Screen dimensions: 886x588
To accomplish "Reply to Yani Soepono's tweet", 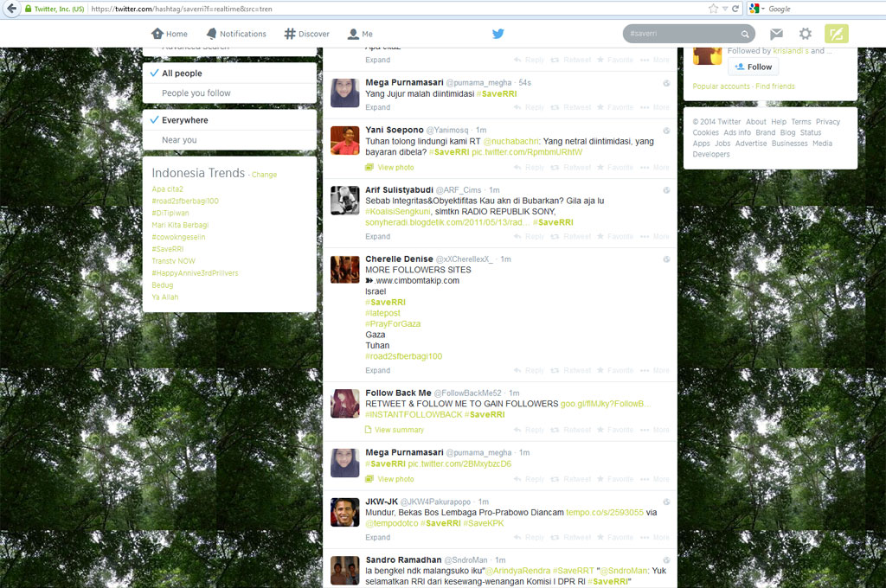I will point(529,168).
